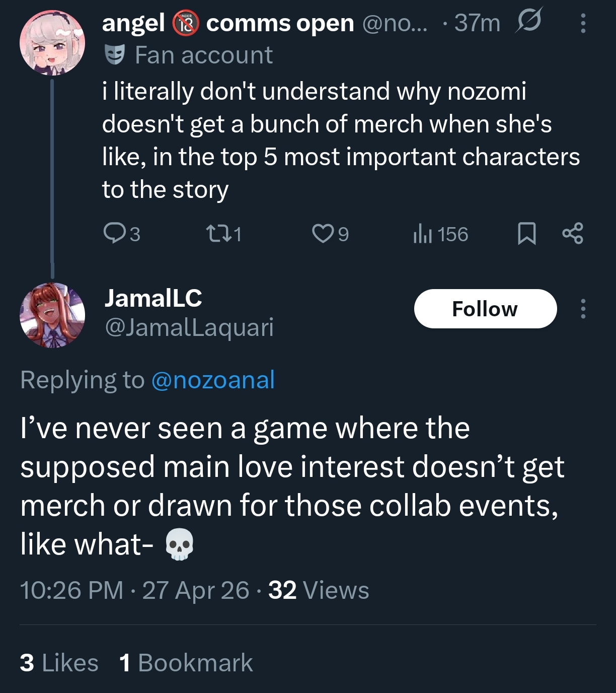View the 1 Bookmark count

186,663
